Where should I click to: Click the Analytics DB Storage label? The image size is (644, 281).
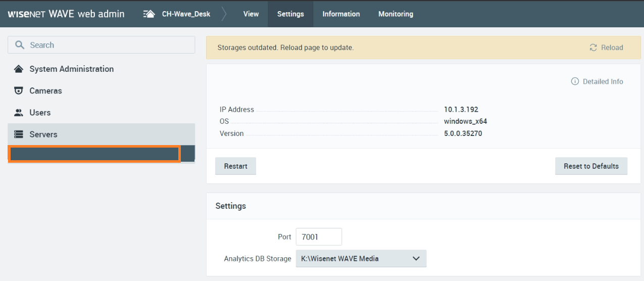click(x=258, y=258)
